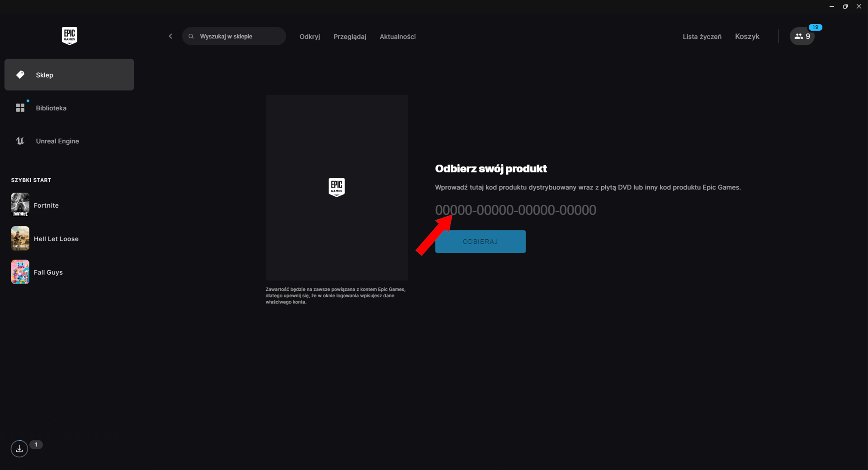Image resolution: width=868 pixels, height=470 pixels.
Task: Click the 'Odbierz swój produkt' heading
Action: (x=491, y=169)
